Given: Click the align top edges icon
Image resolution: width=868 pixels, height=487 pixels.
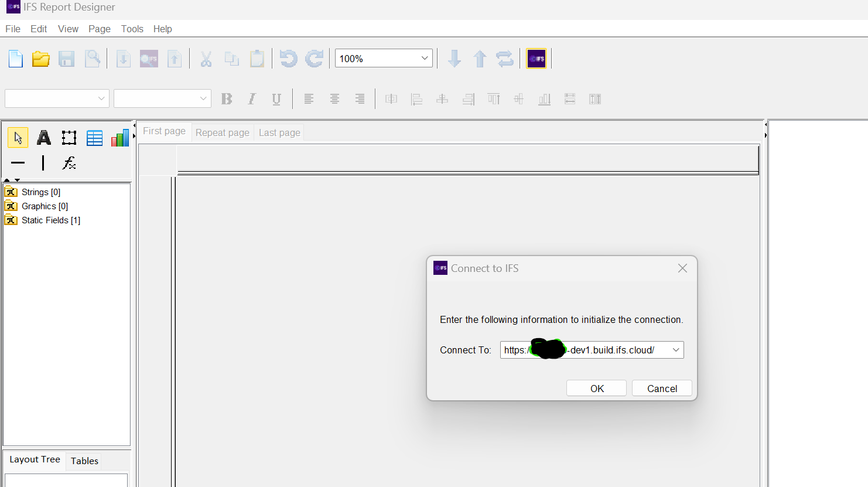Looking at the screenshot, I should tap(494, 99).
